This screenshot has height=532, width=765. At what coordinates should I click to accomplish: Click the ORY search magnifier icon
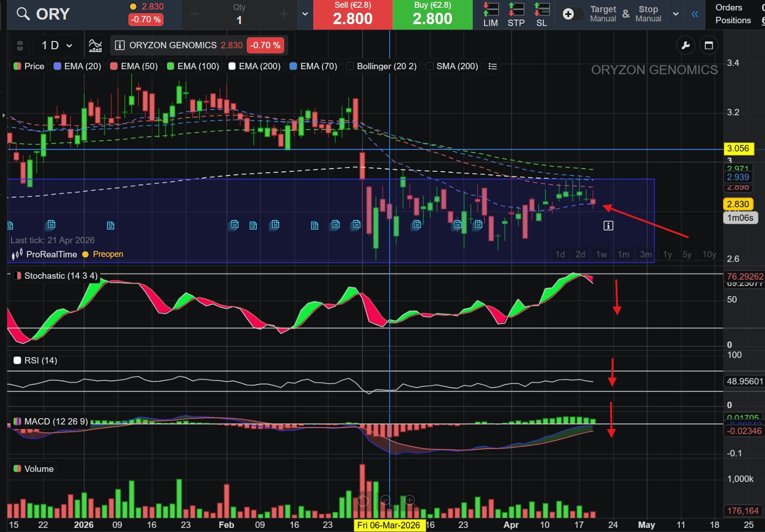click(23, 14)
